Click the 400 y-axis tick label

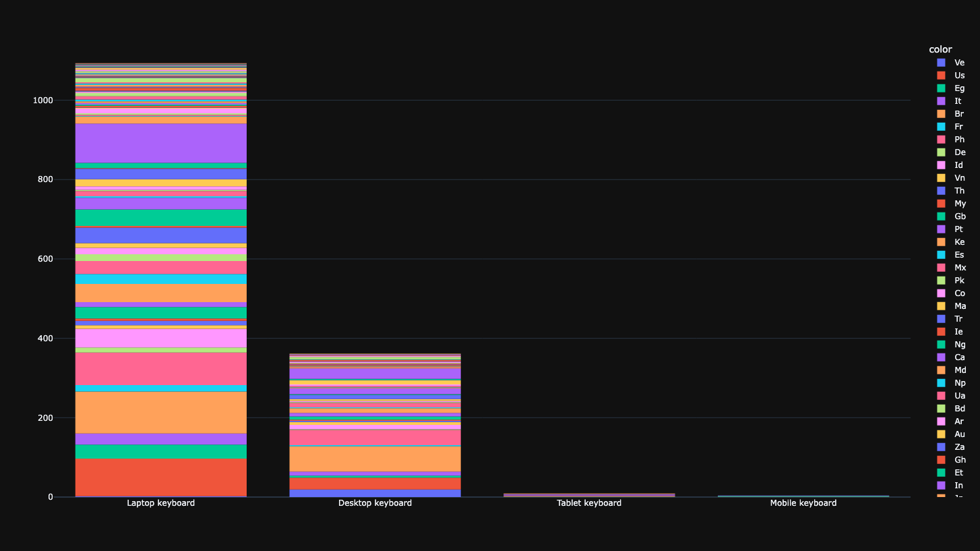pyautogui.click(x=44, y=339)
